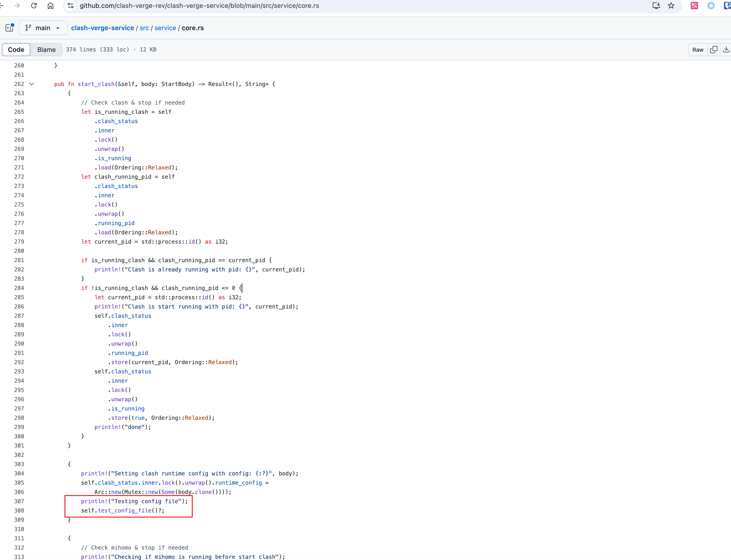Open the service folder breadcrumb

[x=165, y=28]
